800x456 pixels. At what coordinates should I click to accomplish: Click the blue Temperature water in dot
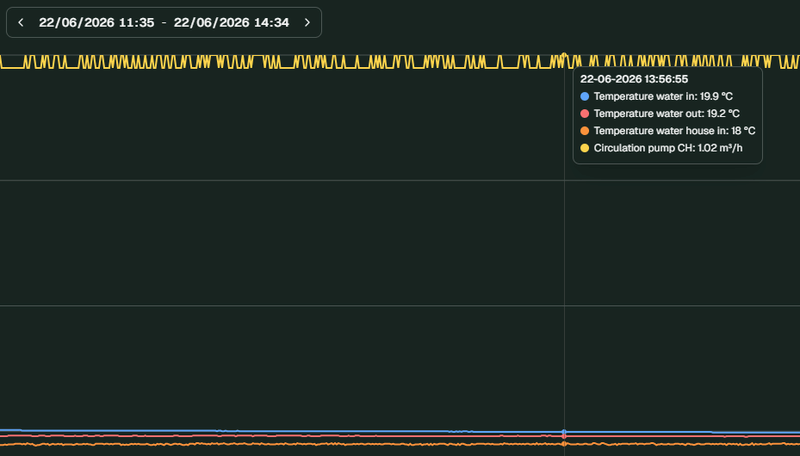(585, 96)
